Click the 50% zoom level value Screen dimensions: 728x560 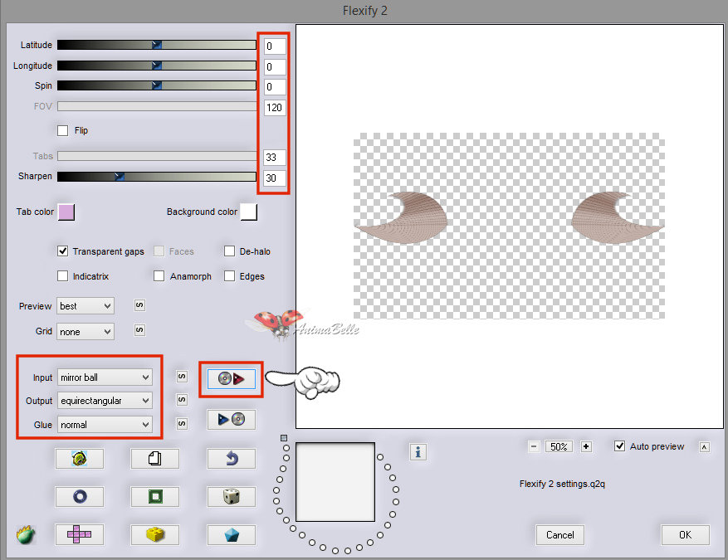tap(559, 446)
